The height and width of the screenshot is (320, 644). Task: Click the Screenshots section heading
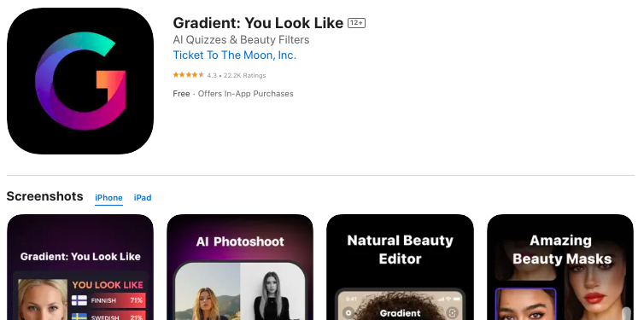[x=44, y=196]
